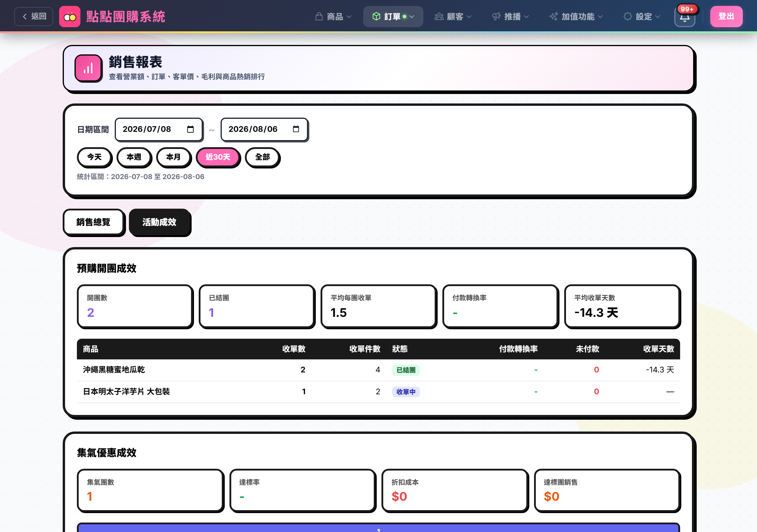757x532 pixels.
Task: Click the 預購開團成效 section heading
Action: (106, 268)
